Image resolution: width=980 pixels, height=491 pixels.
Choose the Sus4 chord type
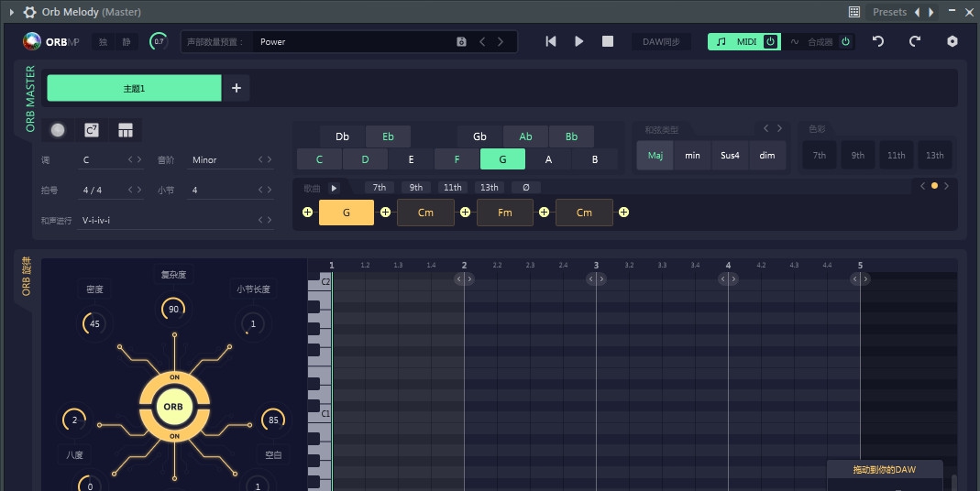tap(730, 156)
